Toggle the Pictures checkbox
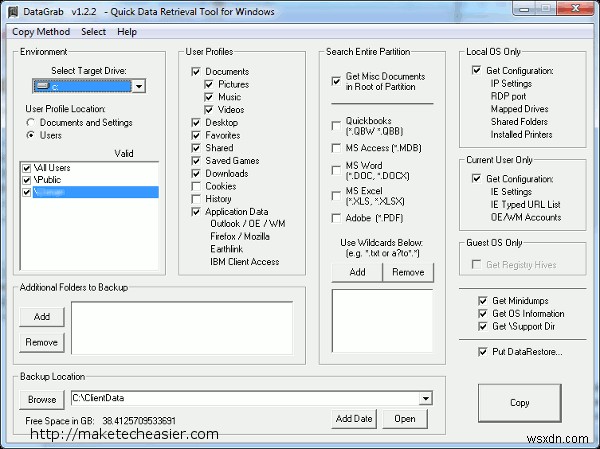600x449 pixels. pyautogui.click(x=209, y=84)
